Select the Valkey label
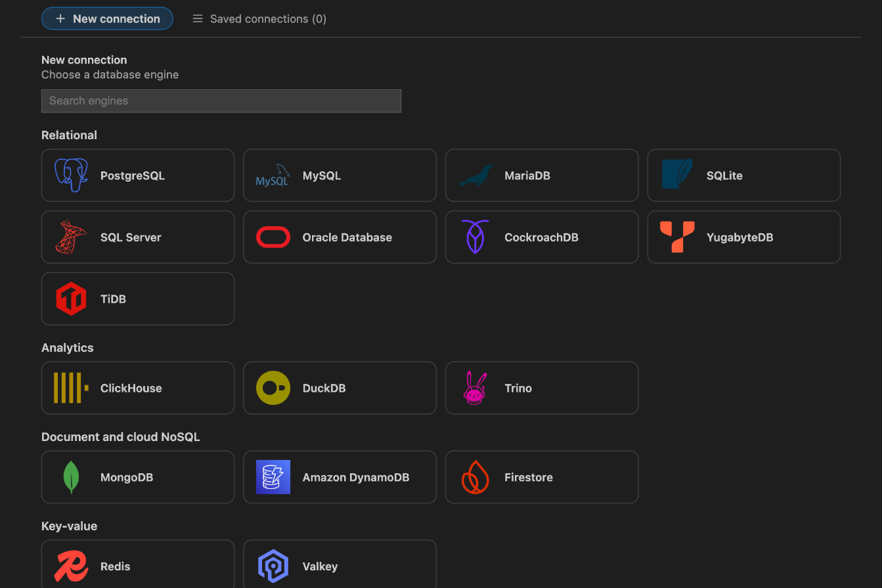Viewport: 882px width, 588px height. pos(320,567)
